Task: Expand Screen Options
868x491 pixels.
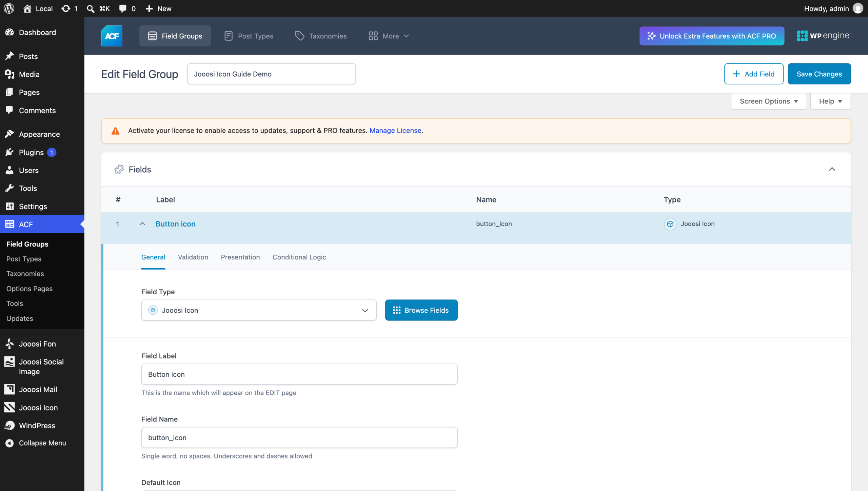Action: (769, 101)
